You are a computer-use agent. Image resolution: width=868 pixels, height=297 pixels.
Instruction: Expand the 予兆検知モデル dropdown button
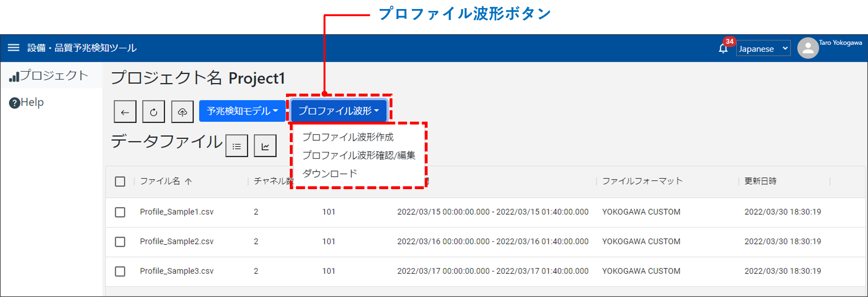click(x=242, y=111)
